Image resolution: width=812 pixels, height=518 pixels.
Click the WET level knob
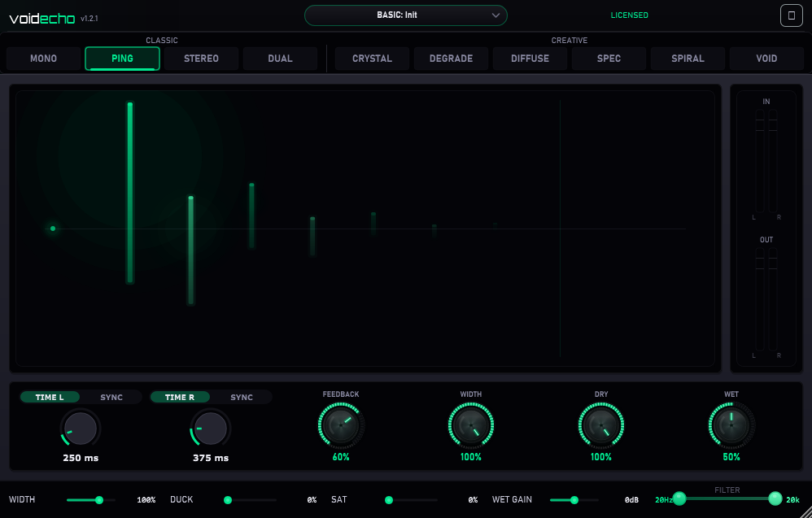point(730,425)
